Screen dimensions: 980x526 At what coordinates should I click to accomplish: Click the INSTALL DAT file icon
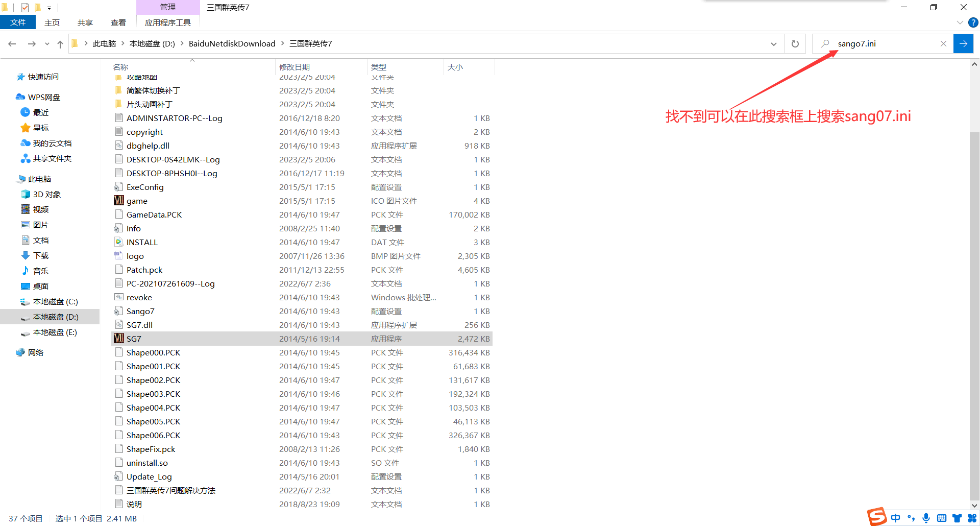[119, 242]
